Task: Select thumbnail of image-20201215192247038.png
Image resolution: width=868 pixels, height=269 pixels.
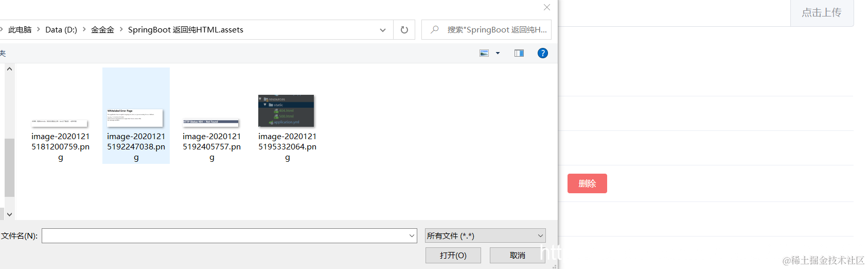Action: [135, 118]
